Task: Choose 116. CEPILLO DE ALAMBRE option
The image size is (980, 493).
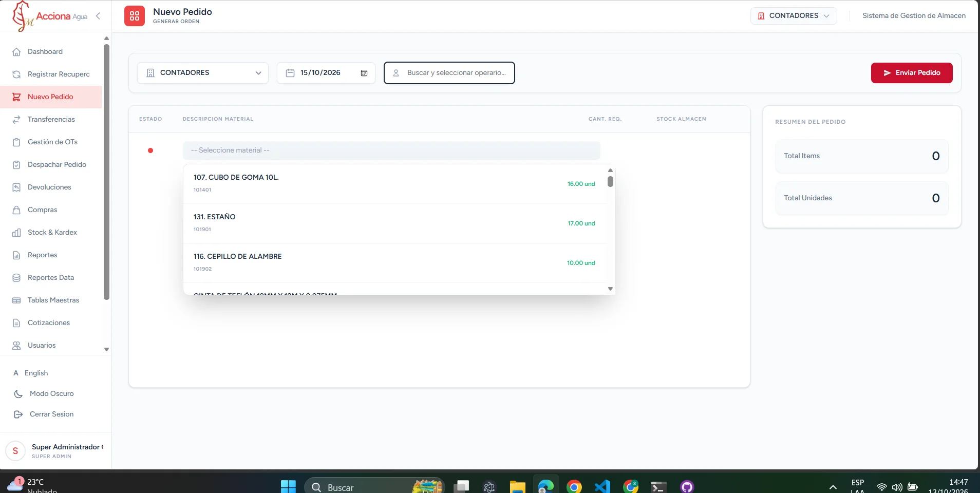Action: tap(394, 263)
